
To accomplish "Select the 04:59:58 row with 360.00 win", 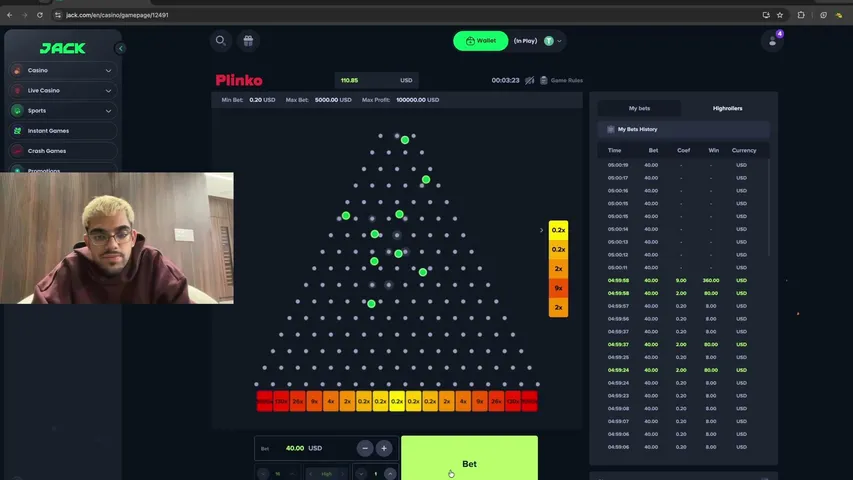I will click(x=682, y=280).
